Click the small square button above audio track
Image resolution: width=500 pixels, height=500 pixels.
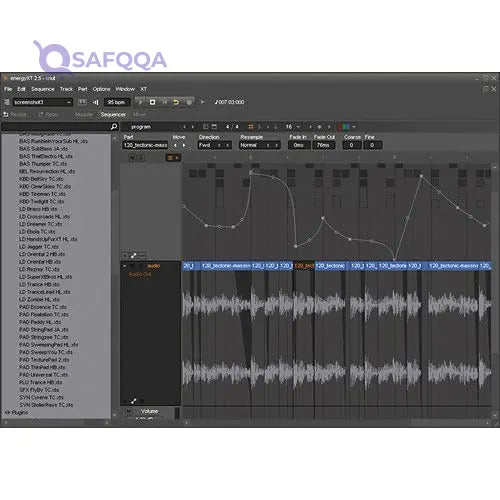click(125, 256)
